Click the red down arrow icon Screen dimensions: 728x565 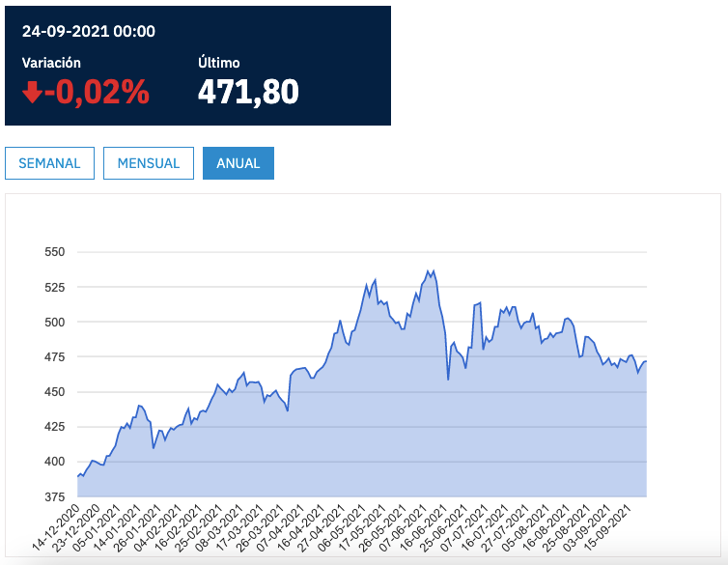click(x=32, y=92)
